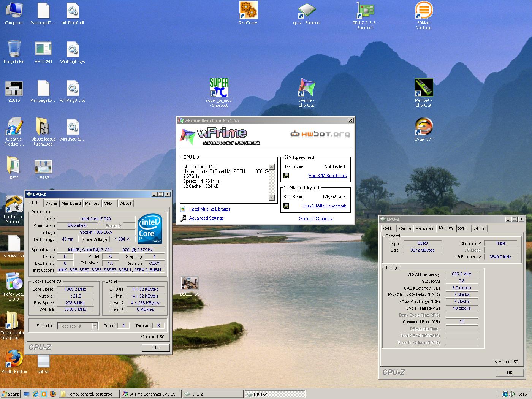Viewport: 532px width, 399px height.
Task: Save the 1024M score via floppy icon
Action: [x=286, y=206]
